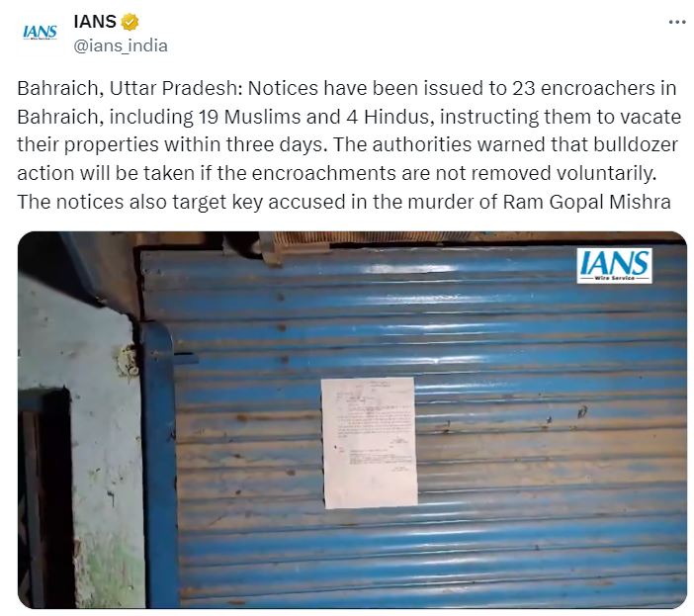The image size is (694, 616).
Task: Click the word "bulldozer" in the post
Action: point(636,144)
